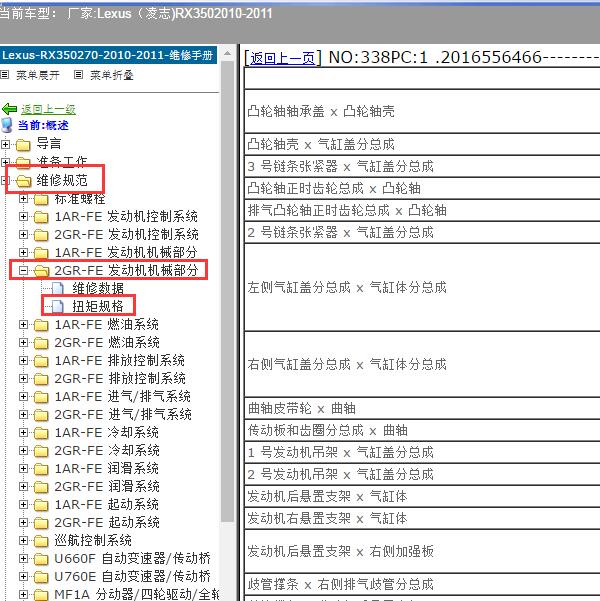Image resolution: width=600 pixels, height=601 pixels.
Task: Select MF1A 分动器 tree label
Action: 136,594
